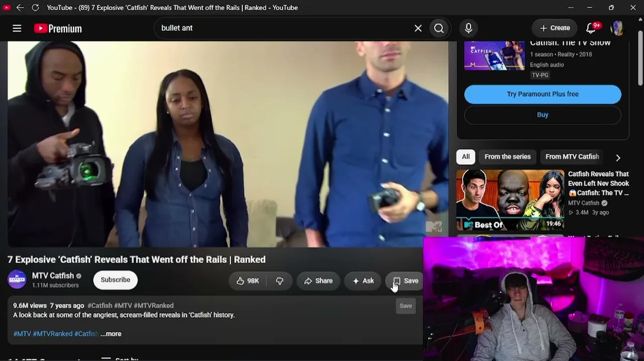Open the account avatar menu
Viewport: 644px width, 361px height.
click(617, 28)
